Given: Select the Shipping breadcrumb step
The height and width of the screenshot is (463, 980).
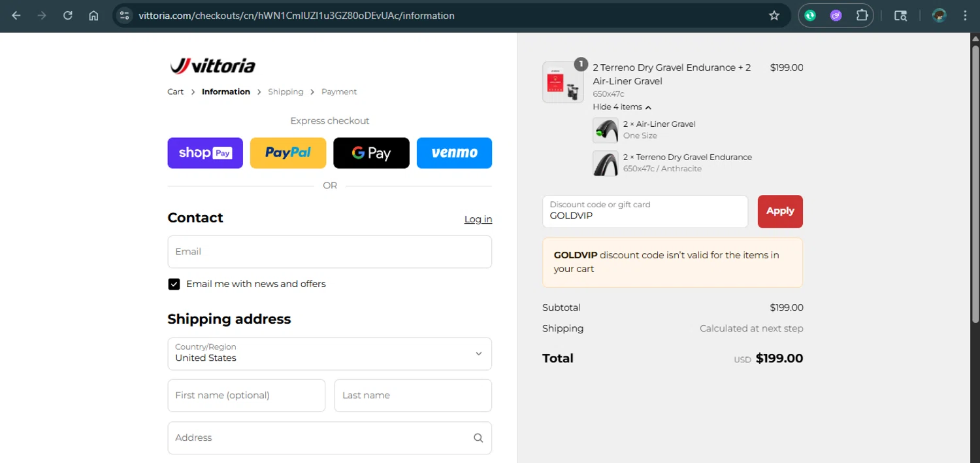Looking at the screenshot, I should [x=286, y=92].
